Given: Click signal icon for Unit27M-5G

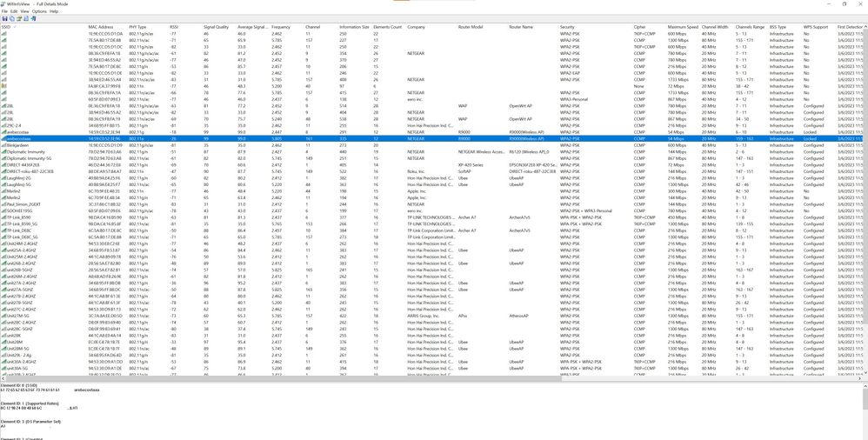Looking at the screenshot, I should click(3, 316).
